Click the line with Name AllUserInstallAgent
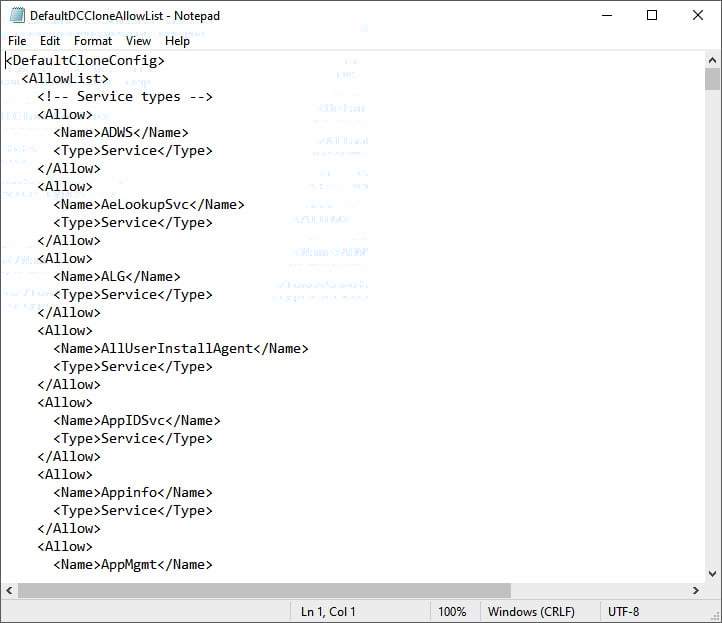The width and height of the screenshot is (722, 623). [181, 349]
